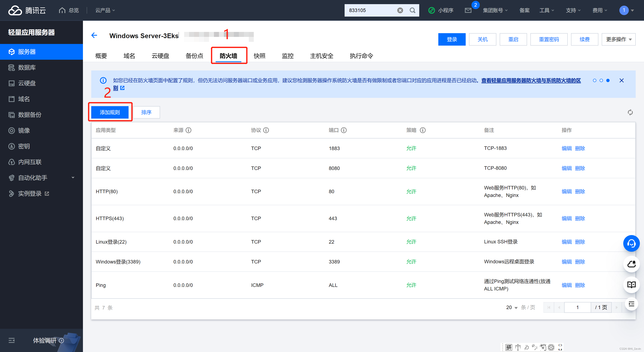
Task: Collapse the sidebar using the bottom-left menu icon
Action: pyautogui.click(x=11, y=340)
